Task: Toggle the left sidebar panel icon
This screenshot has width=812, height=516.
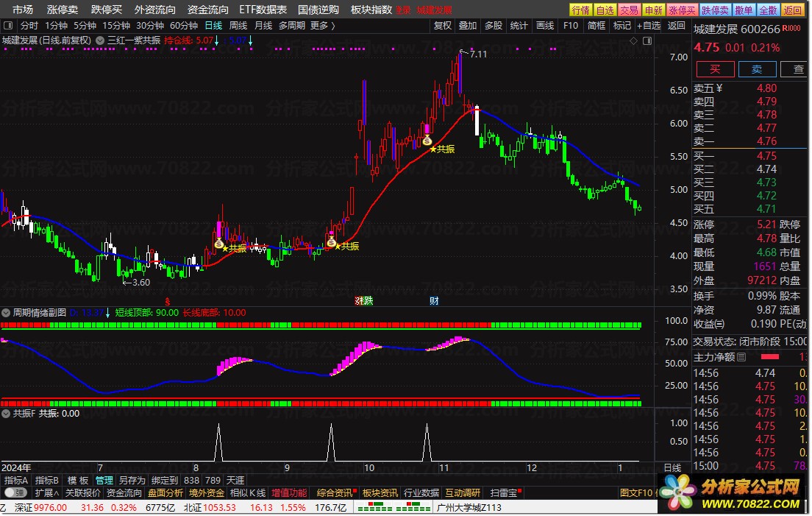Action: tap(8, 25)
